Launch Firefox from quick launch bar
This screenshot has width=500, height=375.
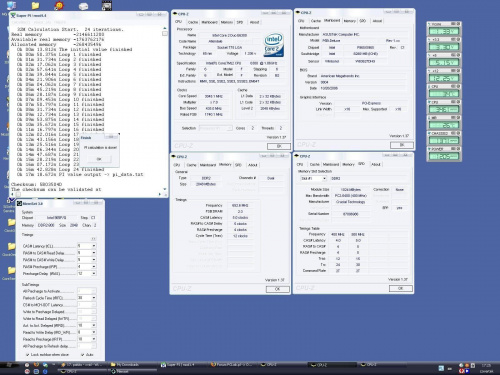[x=36, y=365]
